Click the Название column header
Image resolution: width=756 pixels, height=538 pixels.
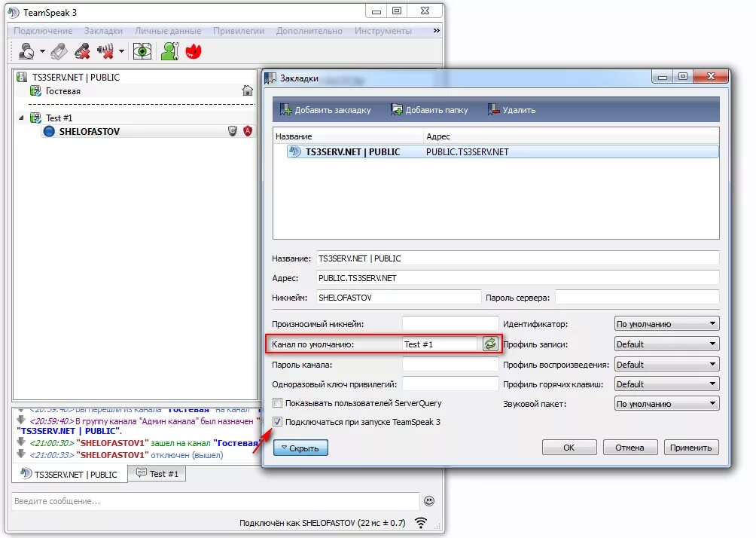[348, 136]
